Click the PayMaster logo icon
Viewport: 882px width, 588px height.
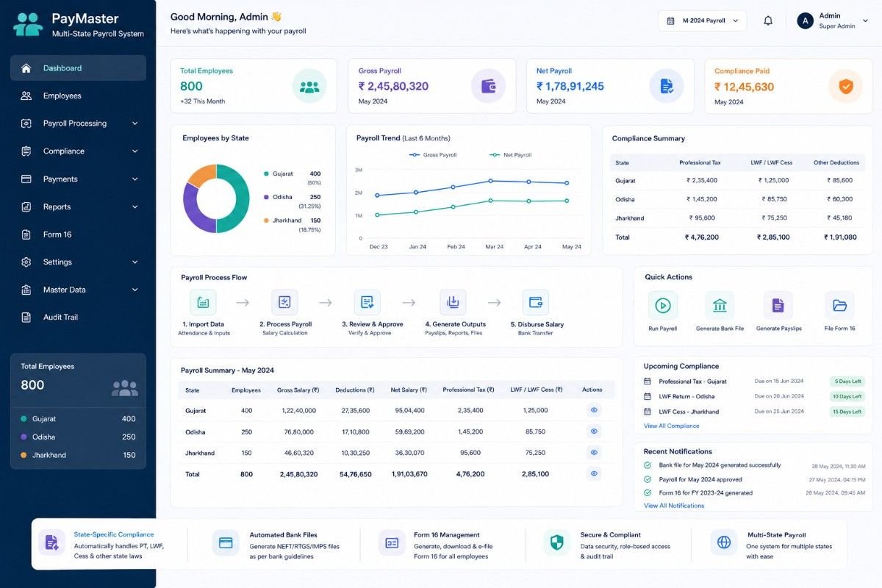point(28,24)
